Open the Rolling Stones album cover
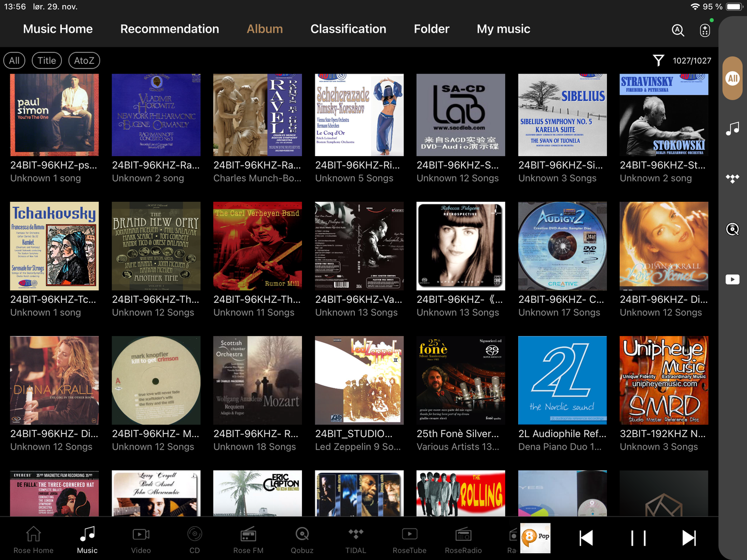Viewport: 747px width, 560px height. pos(461,494)
